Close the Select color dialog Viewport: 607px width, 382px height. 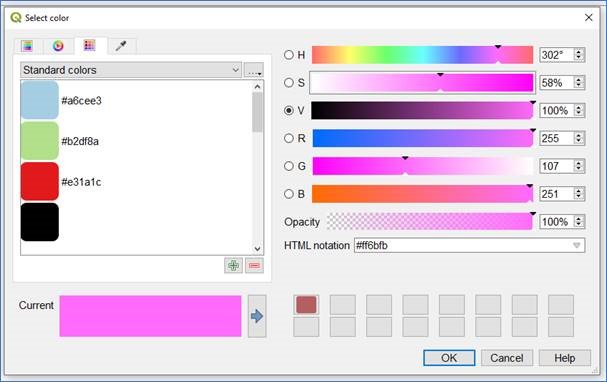[x=588, y=18]
